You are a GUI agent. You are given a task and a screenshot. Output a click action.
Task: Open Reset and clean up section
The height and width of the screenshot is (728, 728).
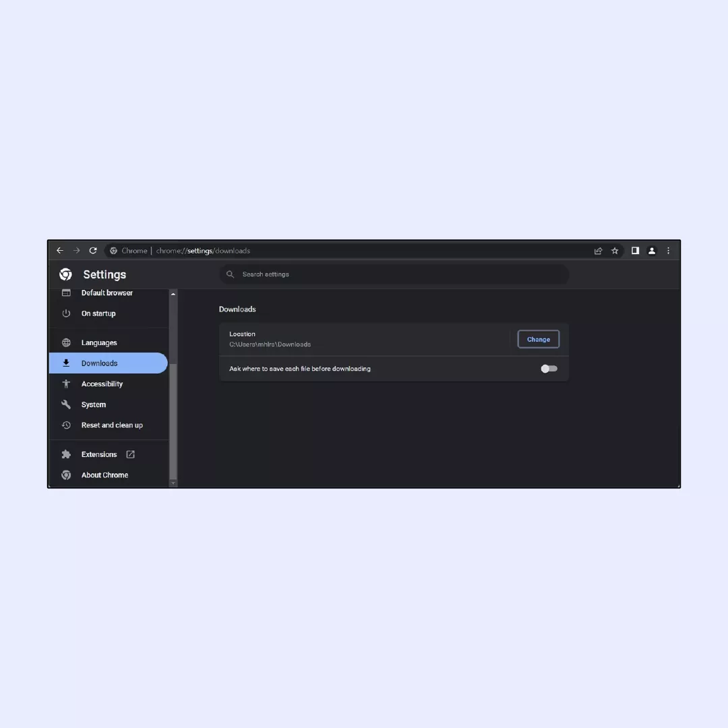click(x=109, y=425)
